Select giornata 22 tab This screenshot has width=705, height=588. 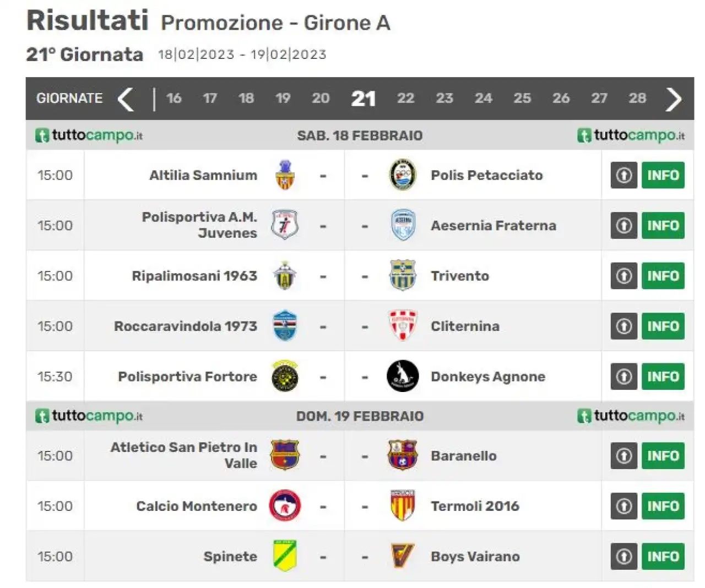[405, 98]
